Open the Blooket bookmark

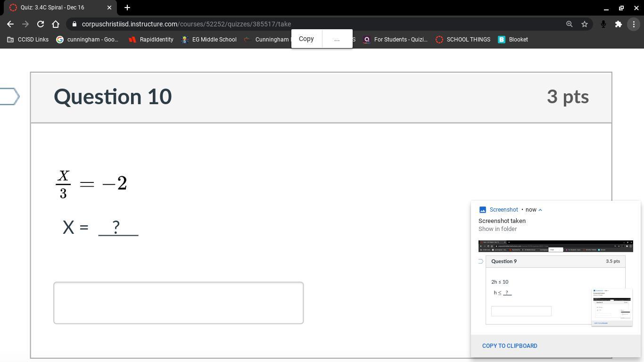pyautogui.click(x=513, y=40)
